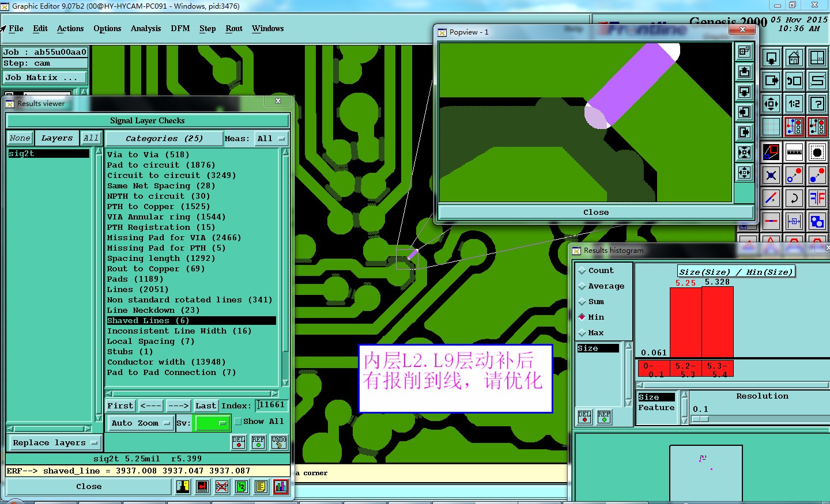Open the green Sv severity dropdown
This screenshot has height=504, width=830.
(x=213, y=423)
